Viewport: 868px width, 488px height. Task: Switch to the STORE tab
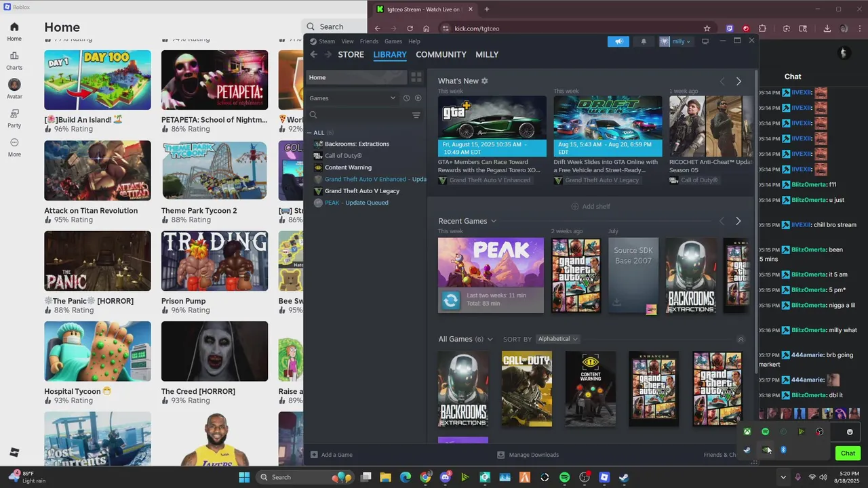coord(351,54)
